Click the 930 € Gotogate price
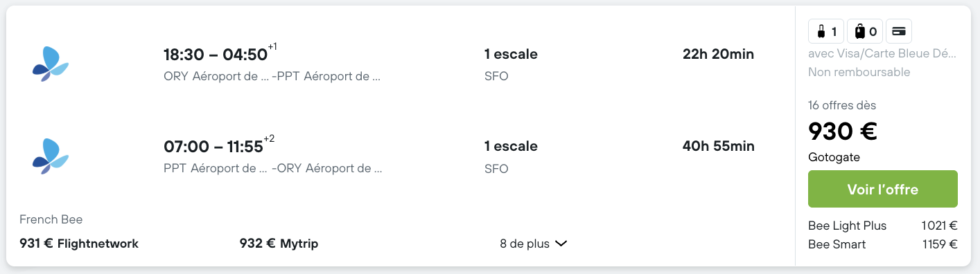This screenshot has width=980, height=274. [x=843, y=131]
